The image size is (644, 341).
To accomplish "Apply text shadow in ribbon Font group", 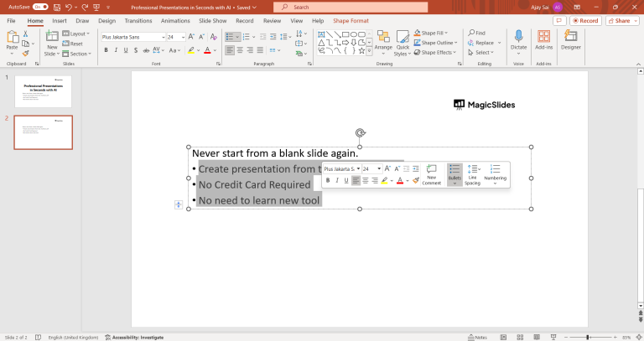I will [136, 50].
